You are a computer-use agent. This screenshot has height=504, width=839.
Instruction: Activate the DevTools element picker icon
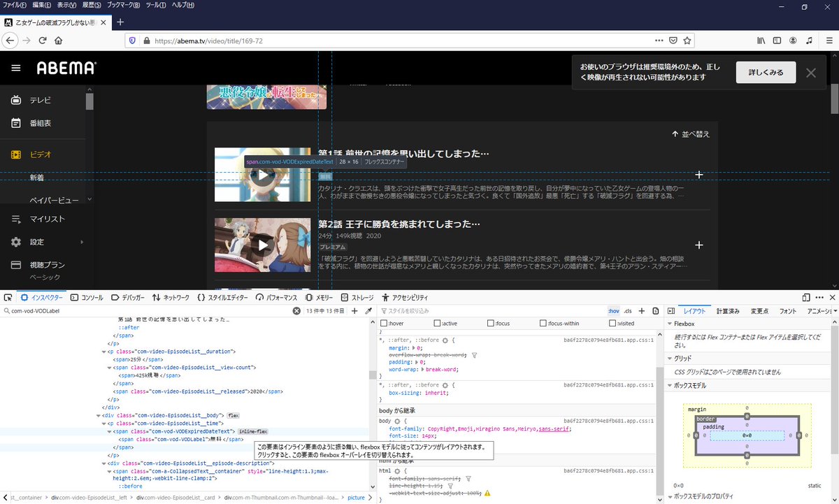pyautogui.click(x=8, y=297)
